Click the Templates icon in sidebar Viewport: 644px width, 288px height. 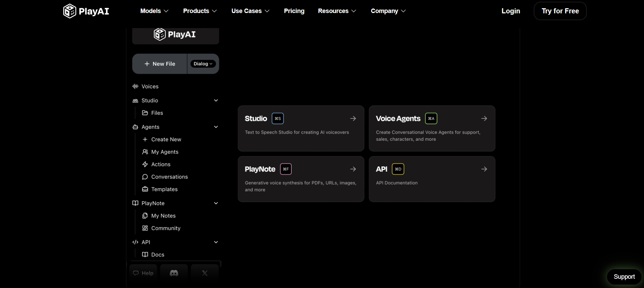[145, 189]
